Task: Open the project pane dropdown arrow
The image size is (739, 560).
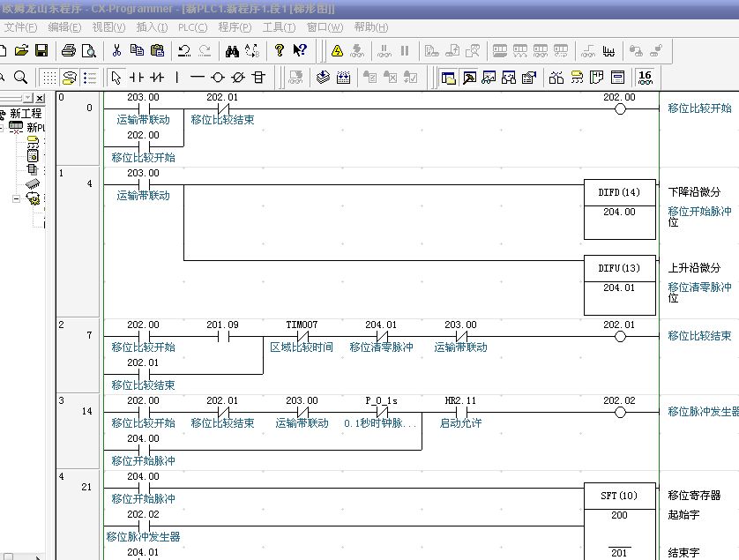Action: (x=27, y=98)
